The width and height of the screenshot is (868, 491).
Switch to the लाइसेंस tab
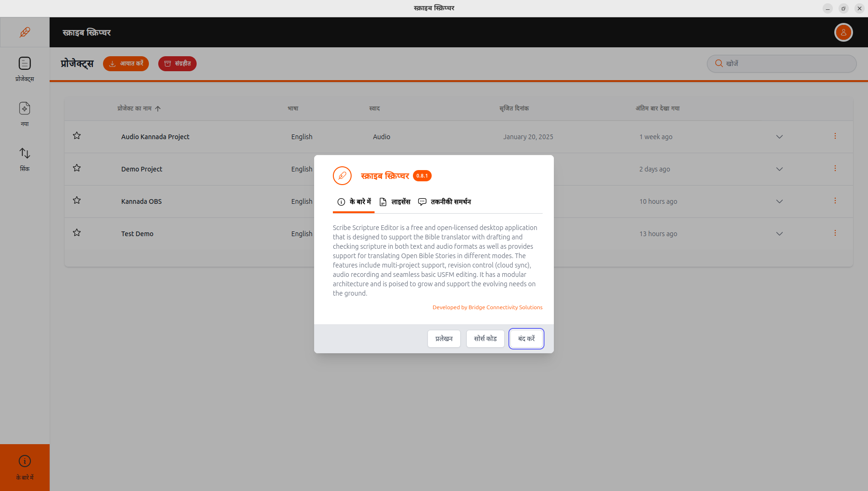(395, 202)
